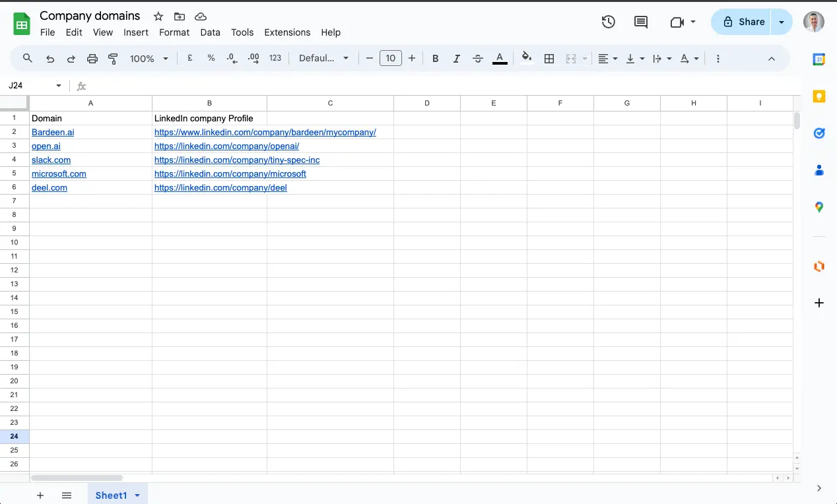Viewport: 837px width, 504px height.
Task: Activate the Paint format tool
Action: pyautogui.click(x=114, y=59)
